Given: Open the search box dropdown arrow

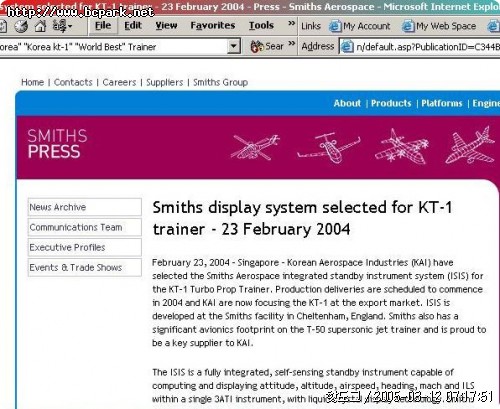Looking at the screenshot, I should pyautogui.click(x=234, y=46).
